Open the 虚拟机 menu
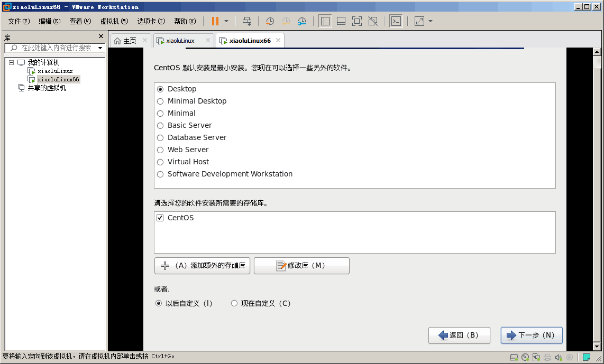The height and width of the screenshot is (364, 604). pyautogui.click(x=114, y=21)
